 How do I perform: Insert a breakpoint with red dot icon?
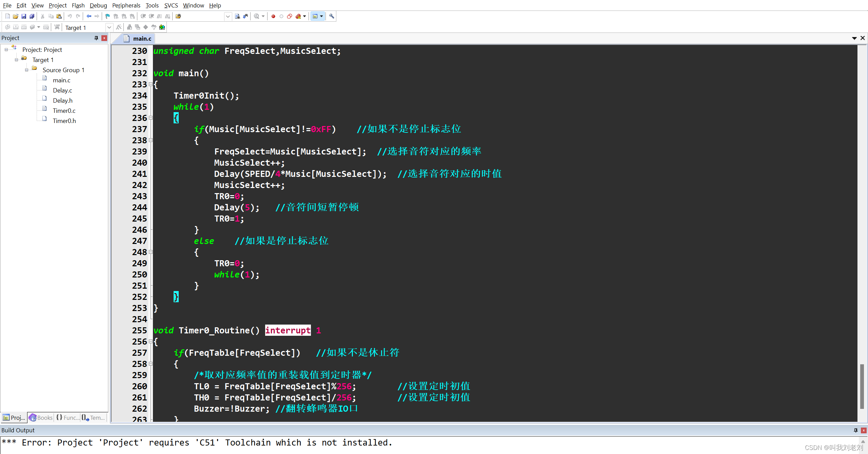(273, 16)
